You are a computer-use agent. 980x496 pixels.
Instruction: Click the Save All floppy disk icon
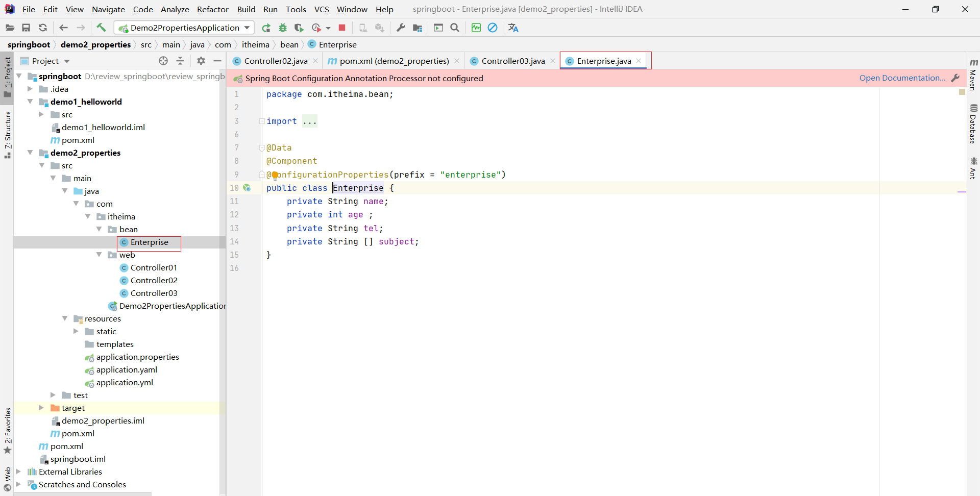click(x=26, y=28)
